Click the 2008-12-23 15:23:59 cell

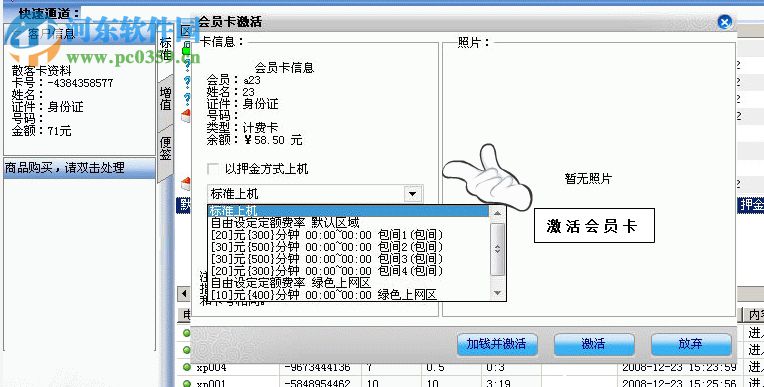pos(679,367)
